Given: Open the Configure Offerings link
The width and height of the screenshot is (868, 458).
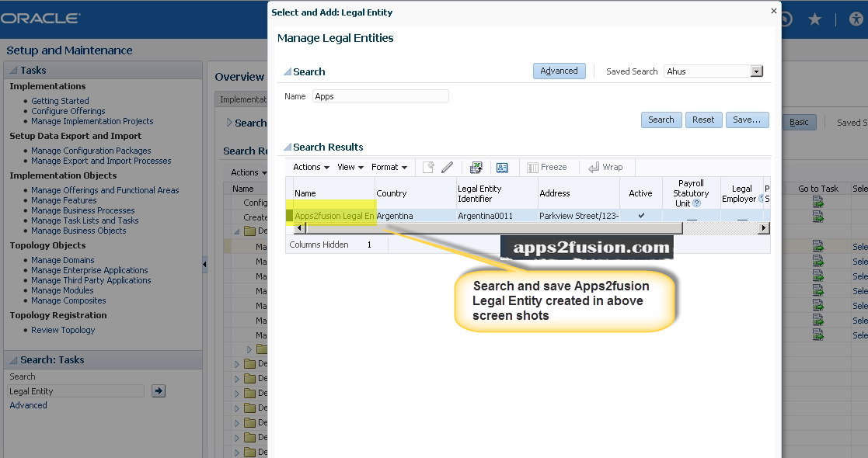Looking at the screenshot, I should point(68,111).
